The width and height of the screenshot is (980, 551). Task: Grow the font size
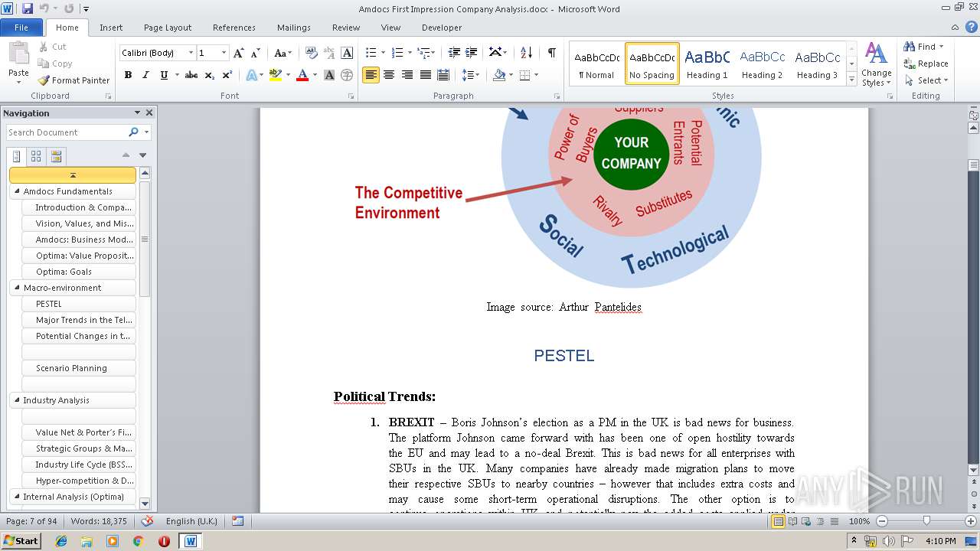(239, 53)
